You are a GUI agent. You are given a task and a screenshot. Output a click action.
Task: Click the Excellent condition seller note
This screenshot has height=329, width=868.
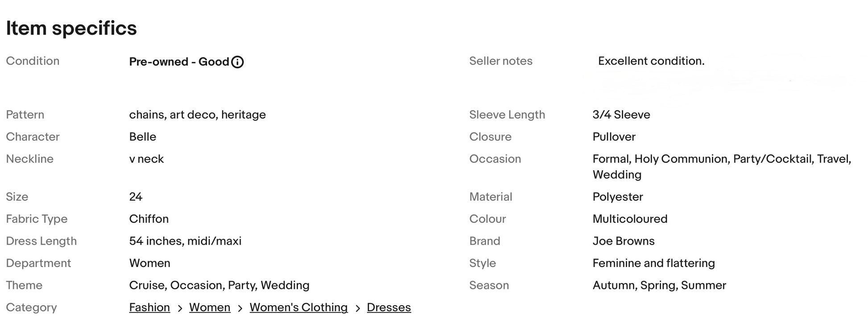[651, 61]
